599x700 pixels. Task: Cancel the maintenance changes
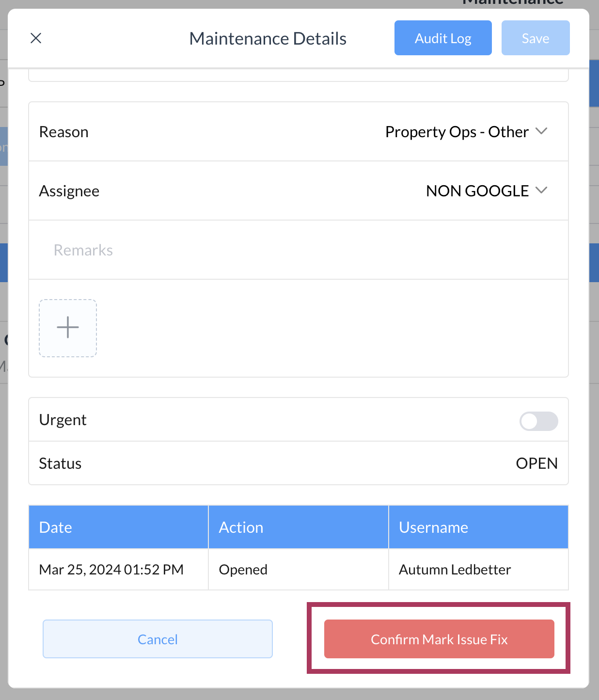click(158, 639)
